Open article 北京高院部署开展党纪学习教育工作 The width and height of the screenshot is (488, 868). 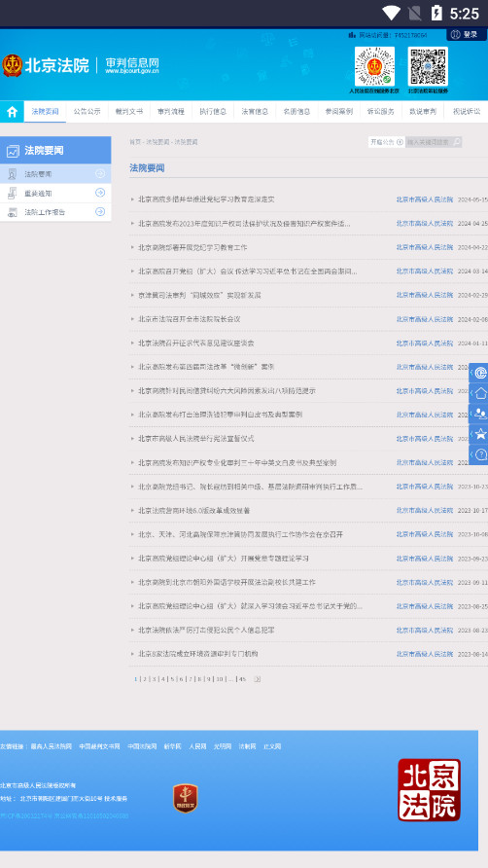[x=192, y=247]
